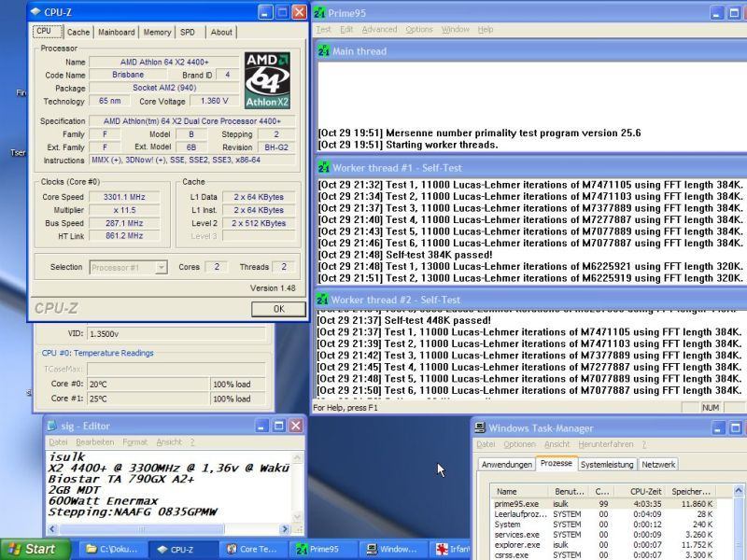
Task: Open the SPD tab in CPU-Z
Action: [x=188, y=33]
